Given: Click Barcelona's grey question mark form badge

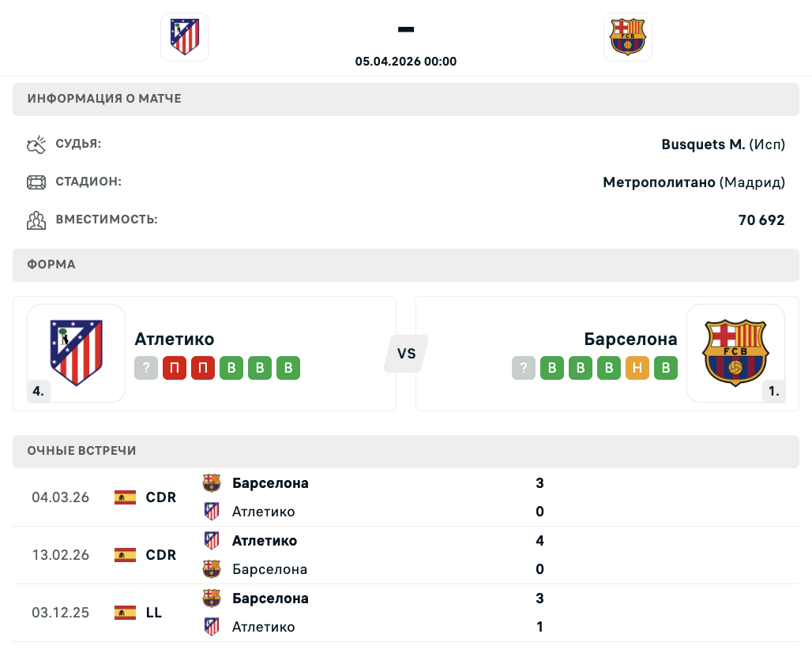Looking at the screenshot, I should (524, 369).
